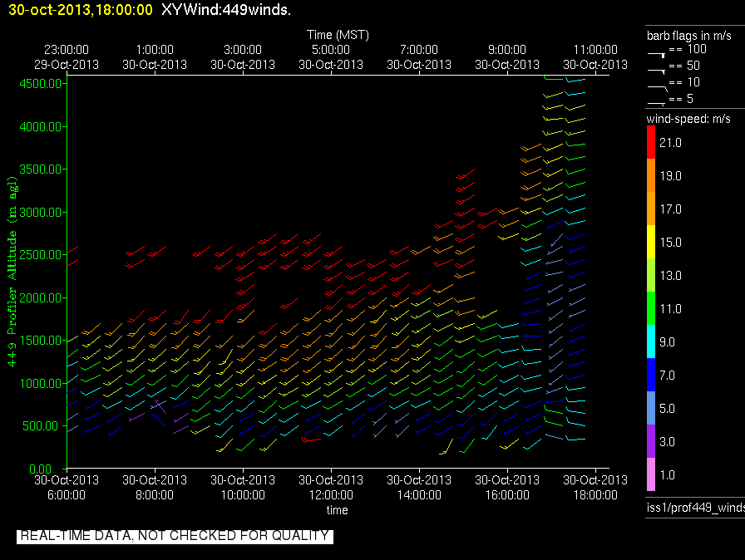Click the bottom 'time' axis title
This screenshot has width=745, height=560.
tap(338, 510)
